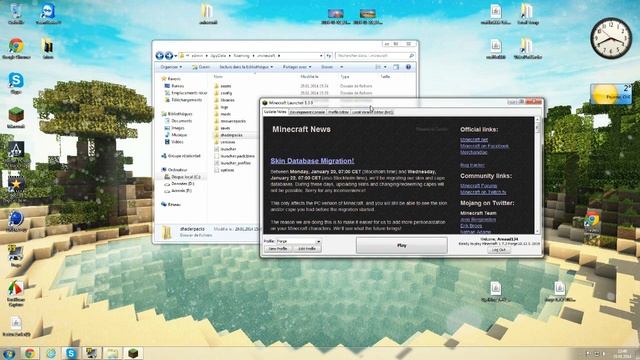640x360 pixels.
Task: Click the Explorer forward arrow button
Action: [x=169, y=56]
